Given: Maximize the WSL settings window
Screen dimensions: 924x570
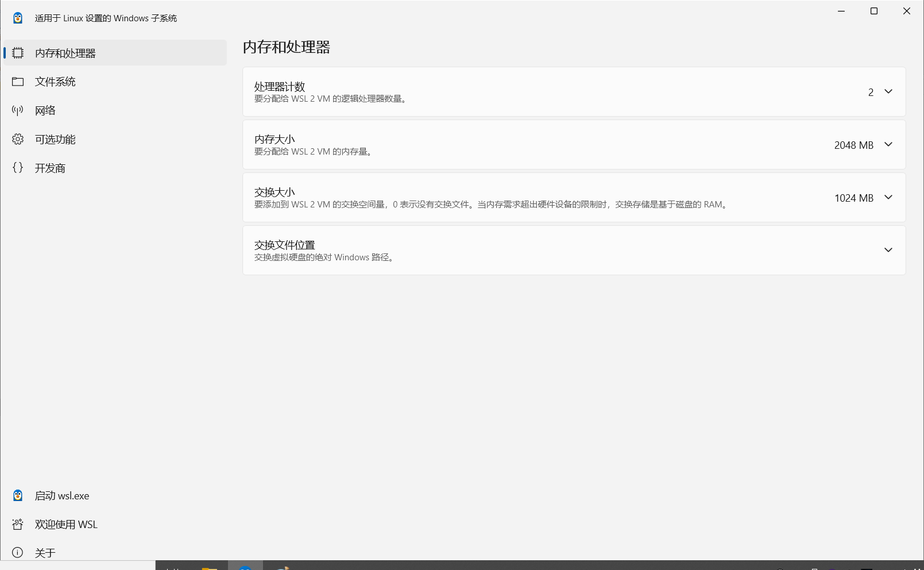Looking at the screenshot, I should 874,11.
